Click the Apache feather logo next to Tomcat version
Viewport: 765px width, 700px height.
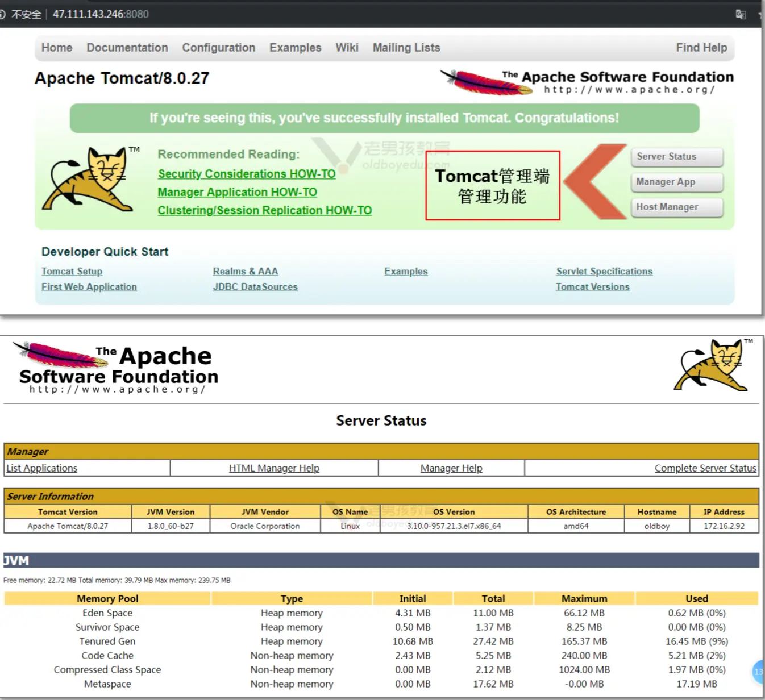[x=486, y=82]
